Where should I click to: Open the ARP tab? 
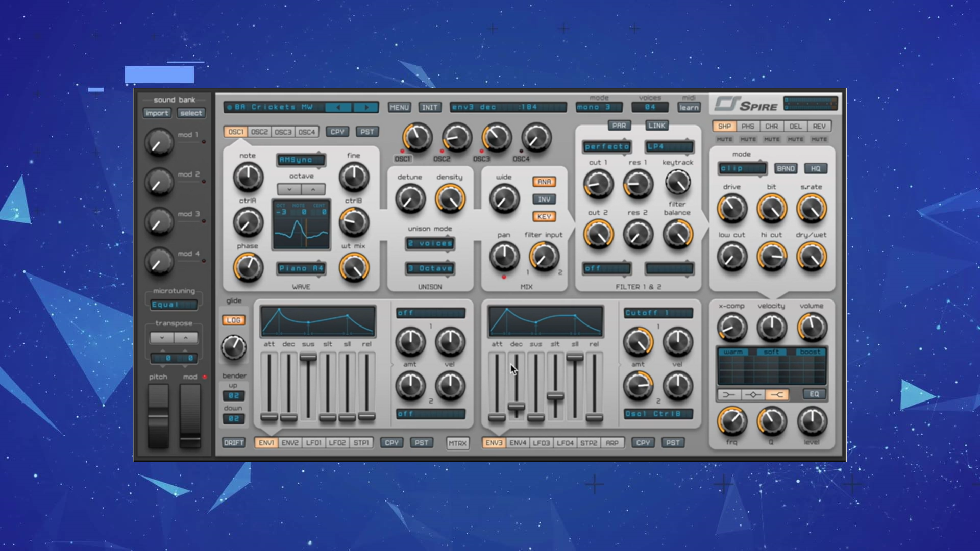(612, 443)
